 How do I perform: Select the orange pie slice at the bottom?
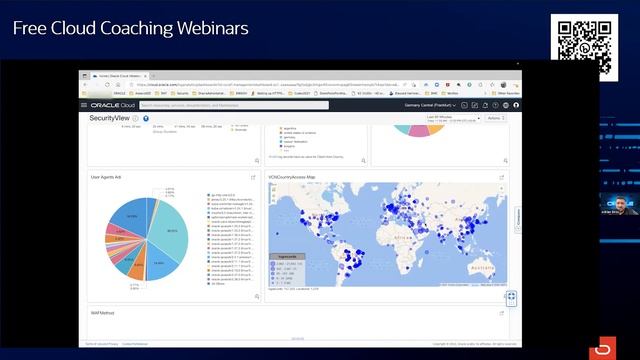click(139, 265)
